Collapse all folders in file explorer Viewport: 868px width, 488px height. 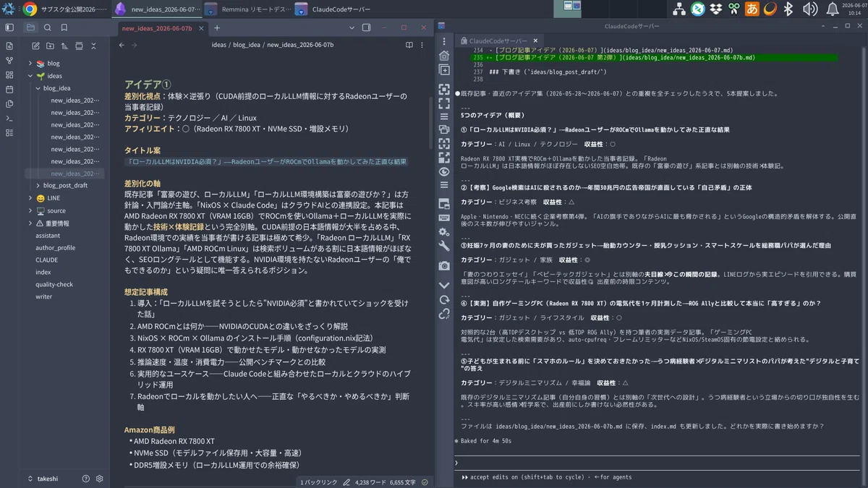[x=93, y=46]
